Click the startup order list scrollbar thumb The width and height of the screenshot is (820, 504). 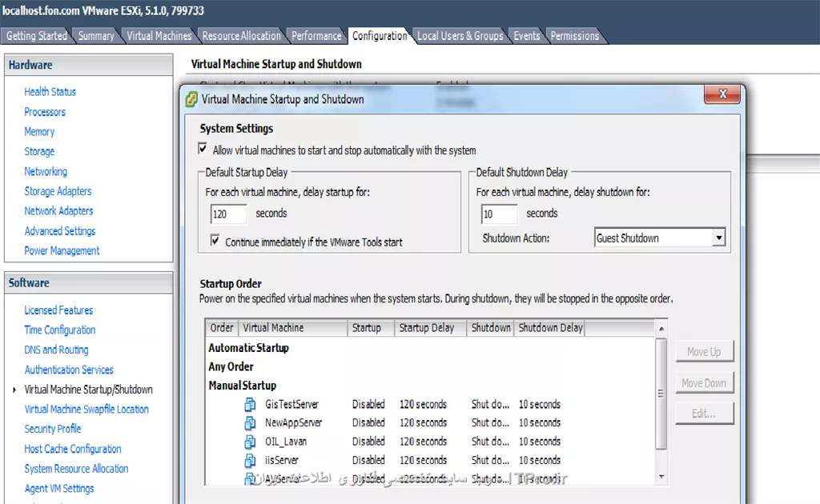pos(661,394)
